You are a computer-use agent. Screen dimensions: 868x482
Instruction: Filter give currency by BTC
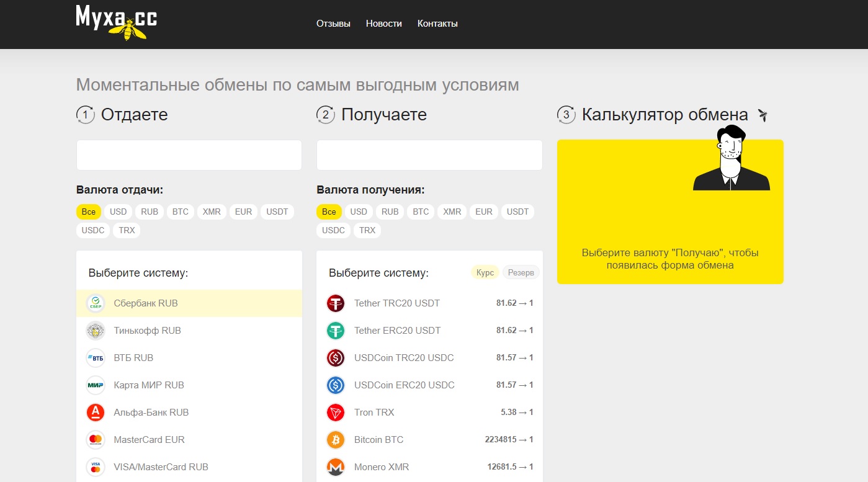(181, 212)
